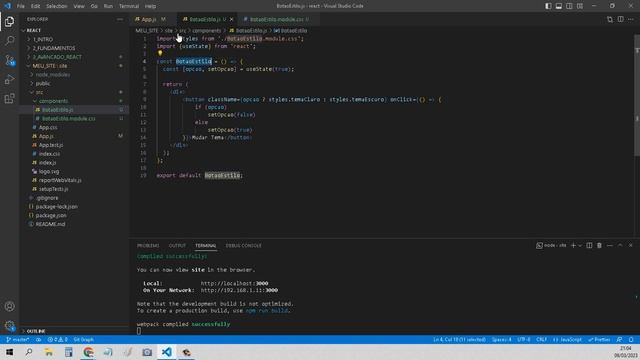Open the Edit menu

[36, 6]
